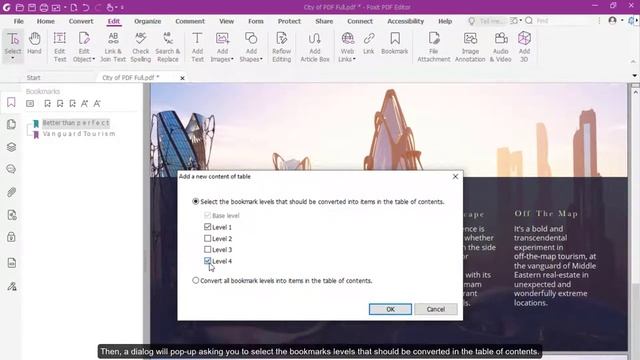The width and height of the screenshot is (640, 360).
Task: Click the Bookmark ribbon tool
Action: coord(395,43)
